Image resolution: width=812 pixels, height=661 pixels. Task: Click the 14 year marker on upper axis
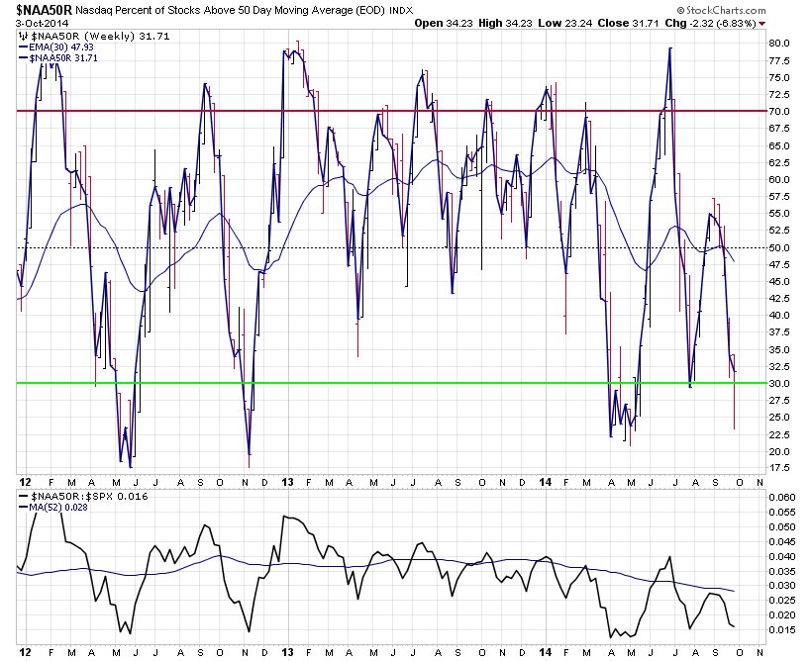click(x=546, y=483)
